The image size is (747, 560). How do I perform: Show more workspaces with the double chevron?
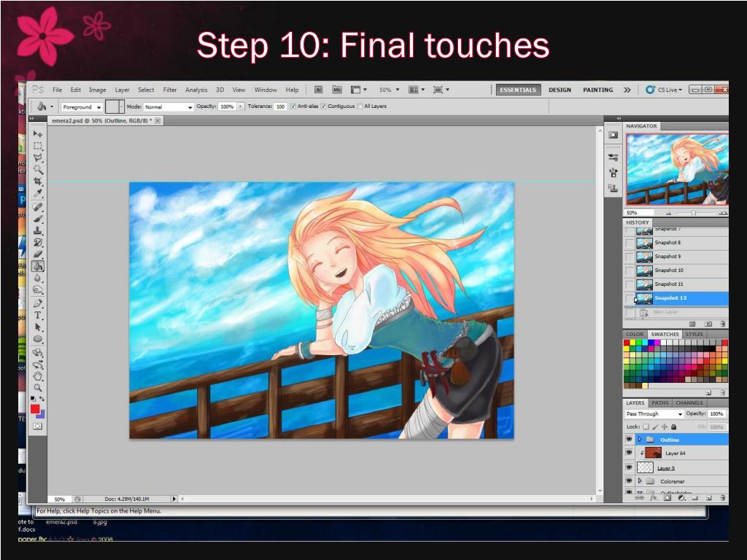tap(627, 90)
